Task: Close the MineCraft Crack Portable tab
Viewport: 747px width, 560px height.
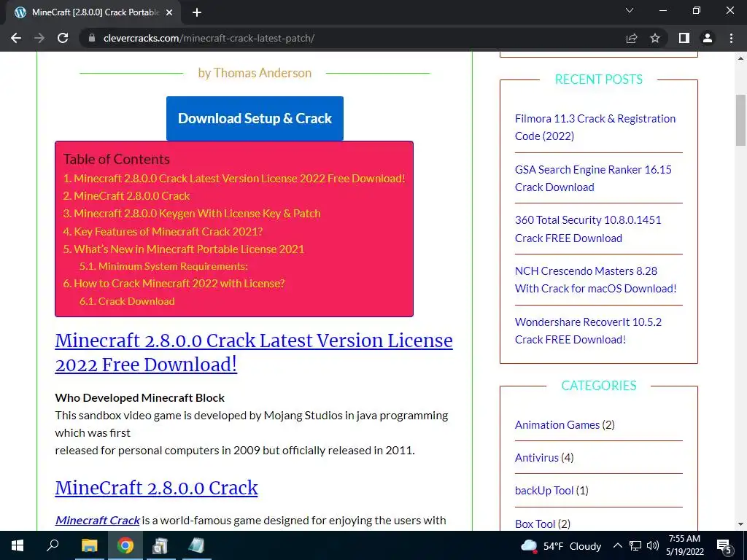Action: point(169,13)
